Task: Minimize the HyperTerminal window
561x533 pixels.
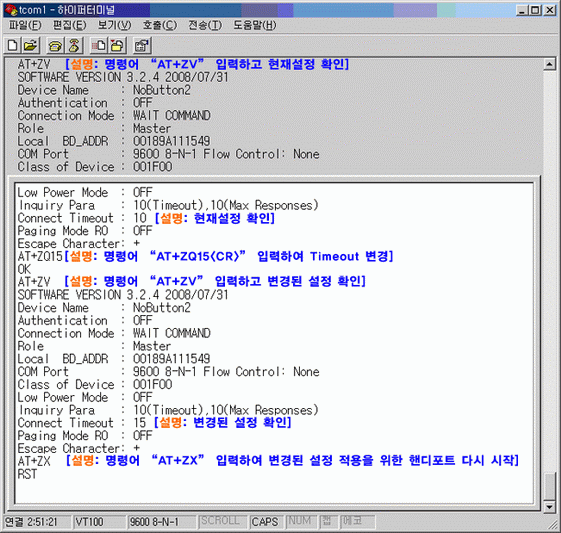Action: point(522,10)
